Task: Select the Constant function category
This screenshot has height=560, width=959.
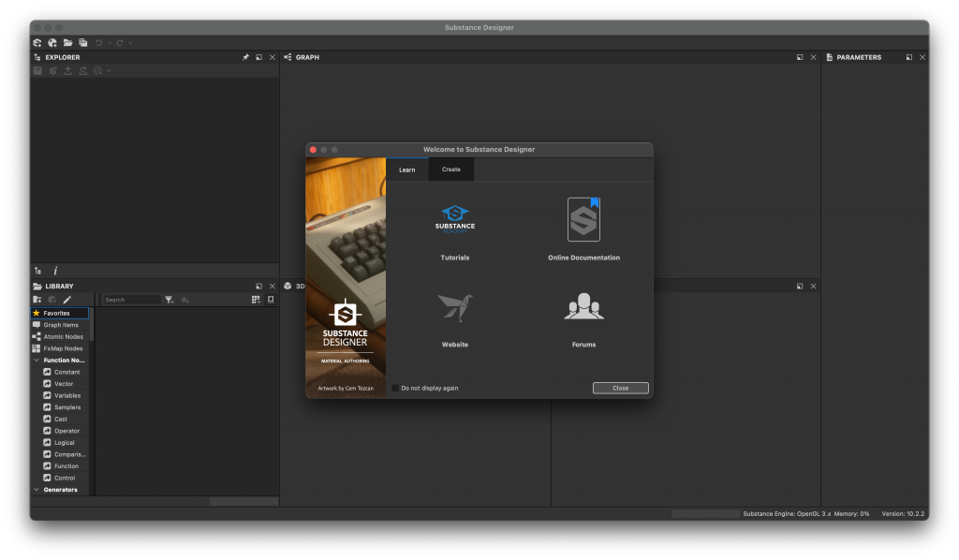Action: tap(65, 372)
